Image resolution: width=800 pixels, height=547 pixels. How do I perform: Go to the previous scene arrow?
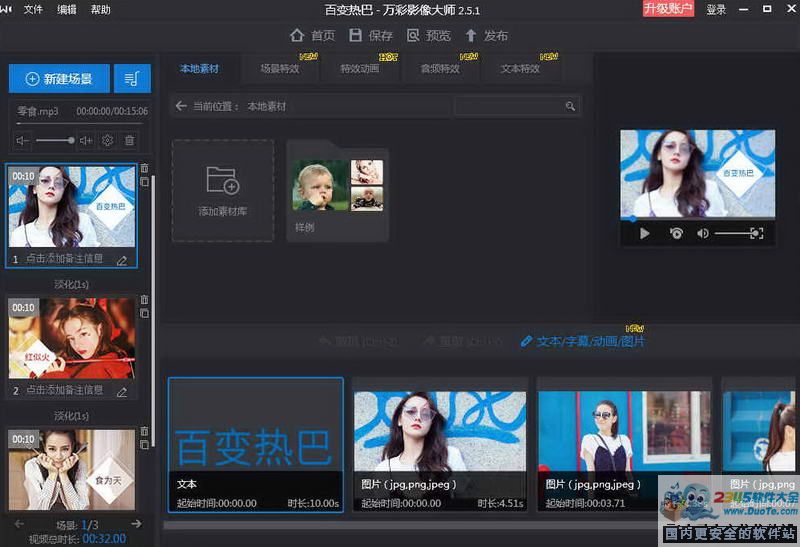[x=19, y=524]
